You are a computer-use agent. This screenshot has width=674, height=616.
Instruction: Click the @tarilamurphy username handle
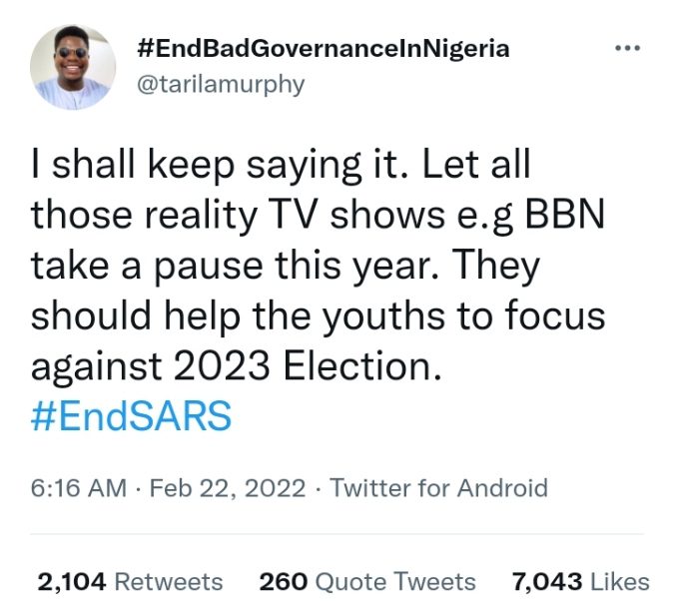(x=219, y=83)
